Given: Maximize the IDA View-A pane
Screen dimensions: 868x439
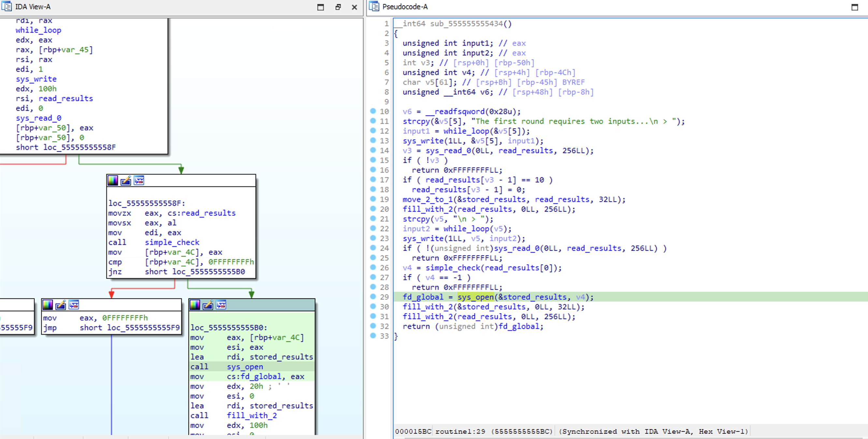Looking at the screenshot, I should click(x=320, y=7).
